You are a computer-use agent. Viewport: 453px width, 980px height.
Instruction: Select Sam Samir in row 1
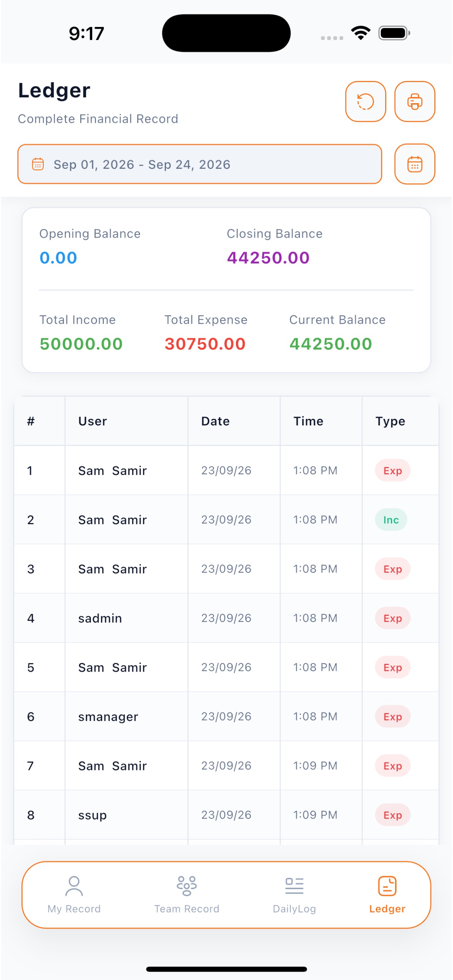pos(112,471)
